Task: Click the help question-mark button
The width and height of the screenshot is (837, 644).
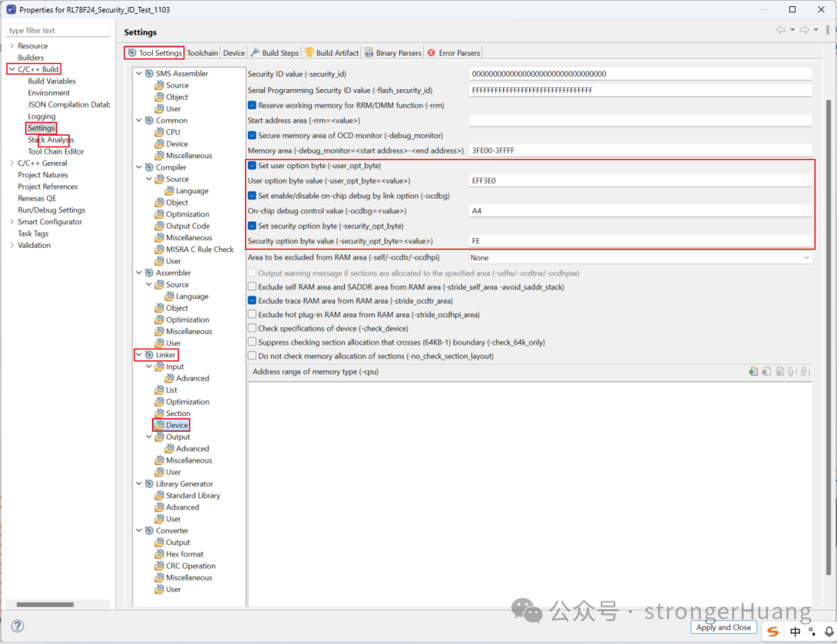Action: (x=17, y=625)
